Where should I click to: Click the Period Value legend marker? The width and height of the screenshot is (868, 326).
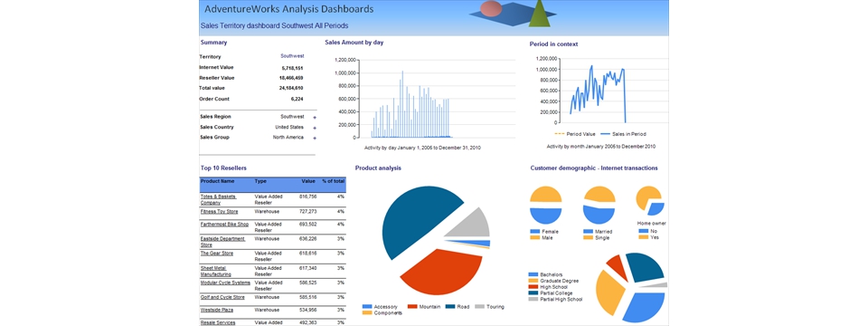point(560,134)
